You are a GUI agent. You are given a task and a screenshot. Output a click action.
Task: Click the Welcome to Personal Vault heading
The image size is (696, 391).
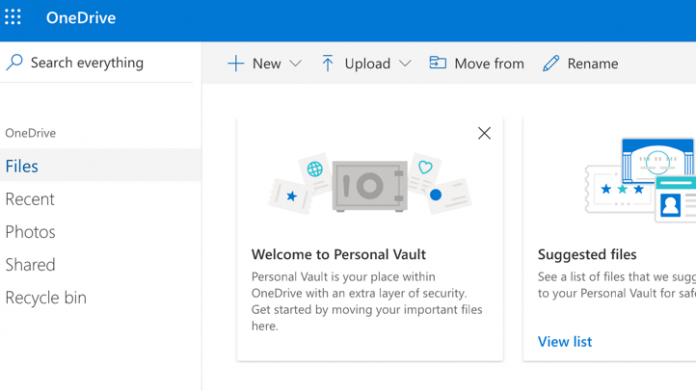point(339,254)
